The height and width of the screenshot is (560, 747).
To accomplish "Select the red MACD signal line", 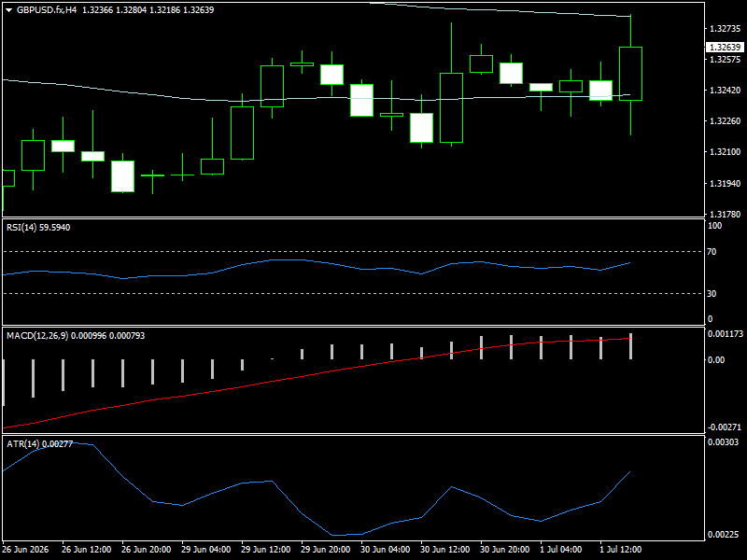I will [x=333, y=370].
